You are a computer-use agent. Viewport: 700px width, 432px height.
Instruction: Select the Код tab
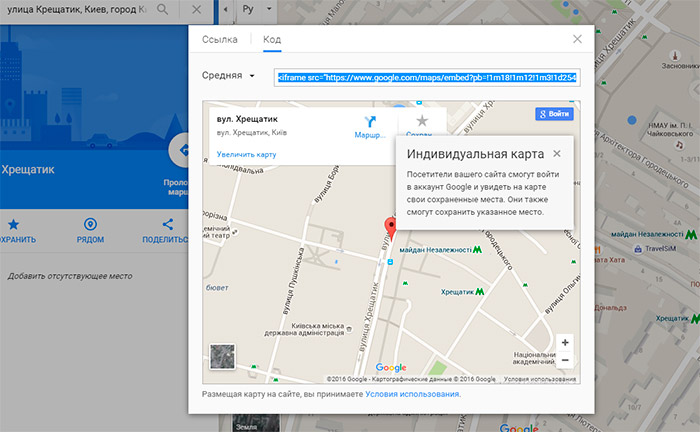click(272, 39)
